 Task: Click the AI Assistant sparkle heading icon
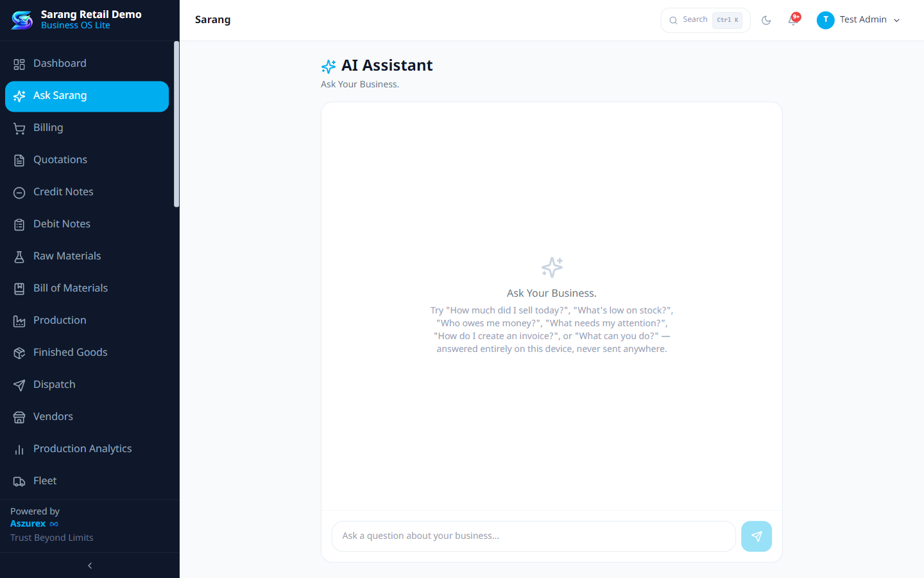[329, 66]
